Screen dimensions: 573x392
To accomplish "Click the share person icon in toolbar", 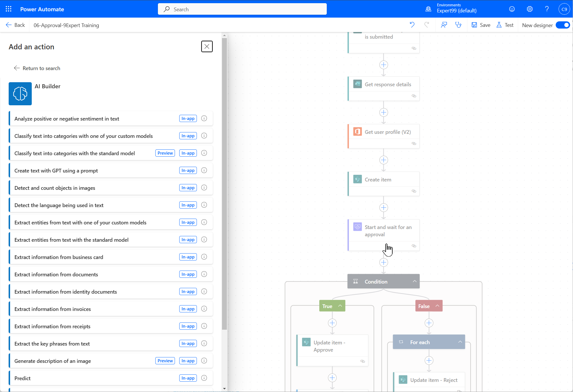I will 444,25.
